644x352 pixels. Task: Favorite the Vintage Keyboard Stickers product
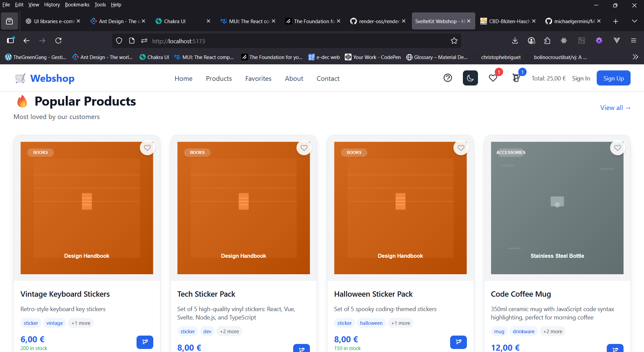pos(147,148)
